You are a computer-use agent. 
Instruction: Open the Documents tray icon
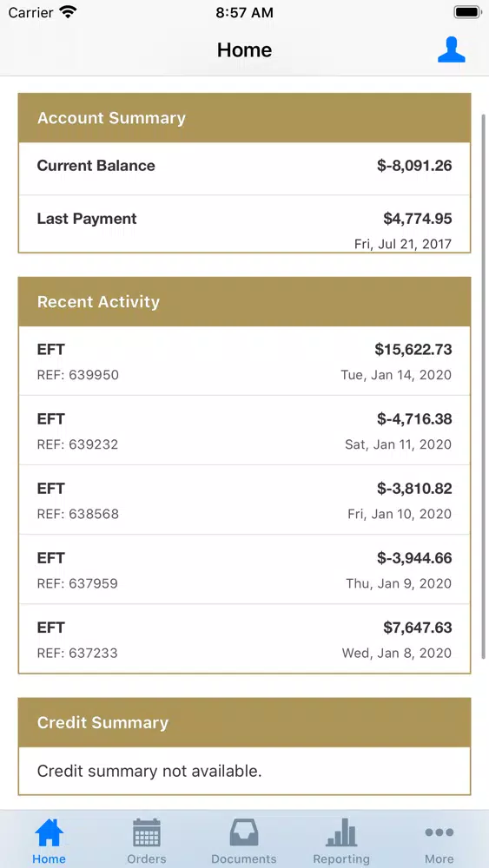pyautogui.click(x=244, y=832)
